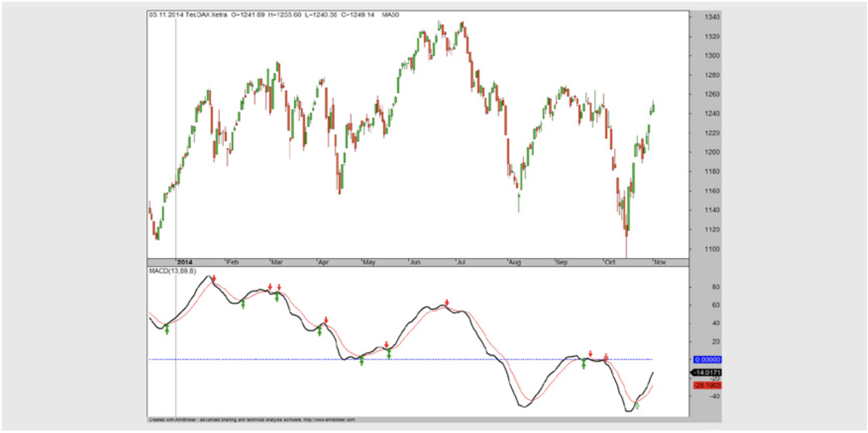Click the '1280' price axis label
This screenshot has height=433, width=868.
(x=712, y=75)
